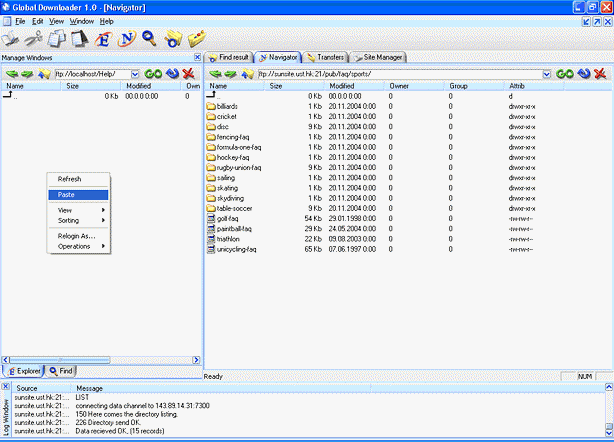Choose Paste from the context menu

point(78,195)
